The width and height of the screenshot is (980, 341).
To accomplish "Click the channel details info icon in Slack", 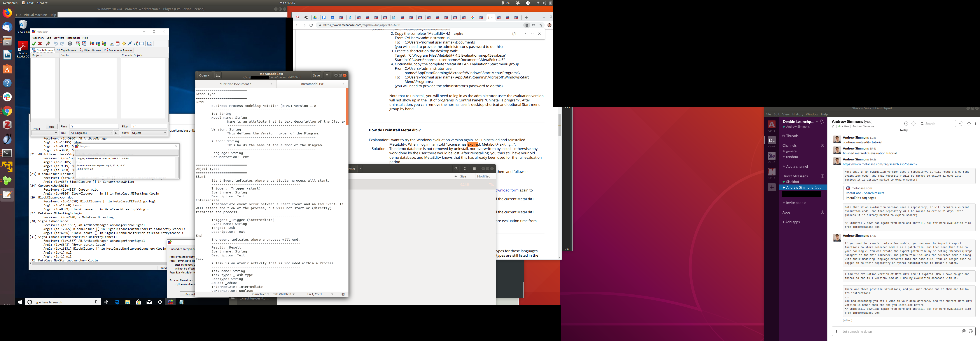I will 906,124.
